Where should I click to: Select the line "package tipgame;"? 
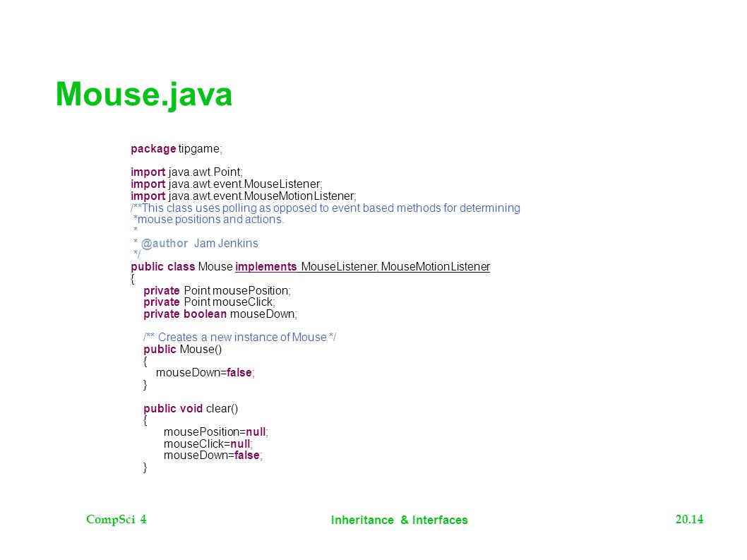tap(177, 149)
